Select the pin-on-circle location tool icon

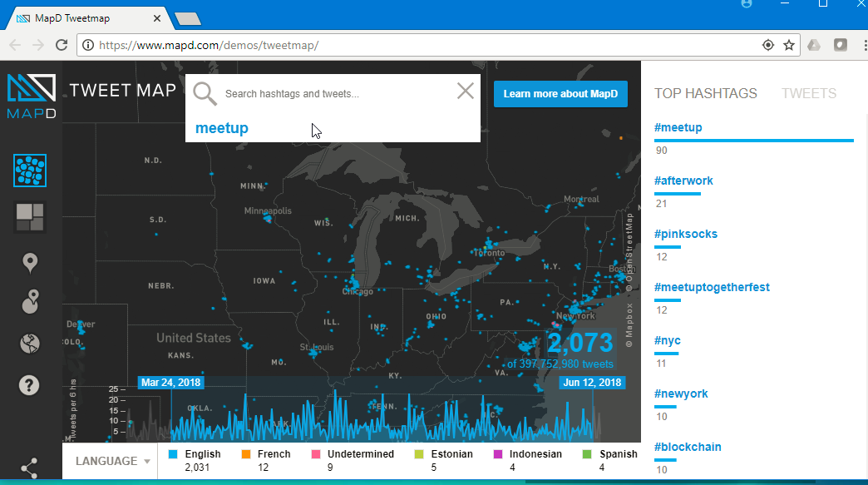(x=30, y=302)
